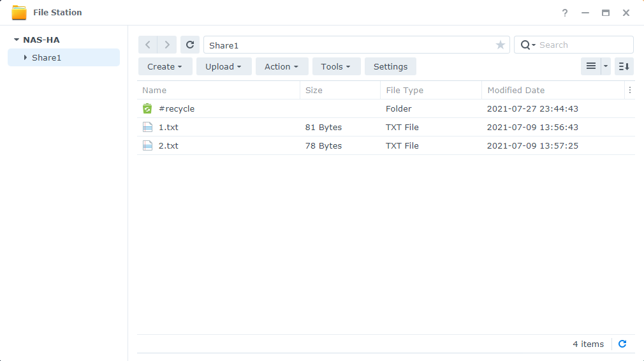Viewport: 644px width, 361px height.
Task: Bookmark Share1 with the star icon
Action: point(501,45)
